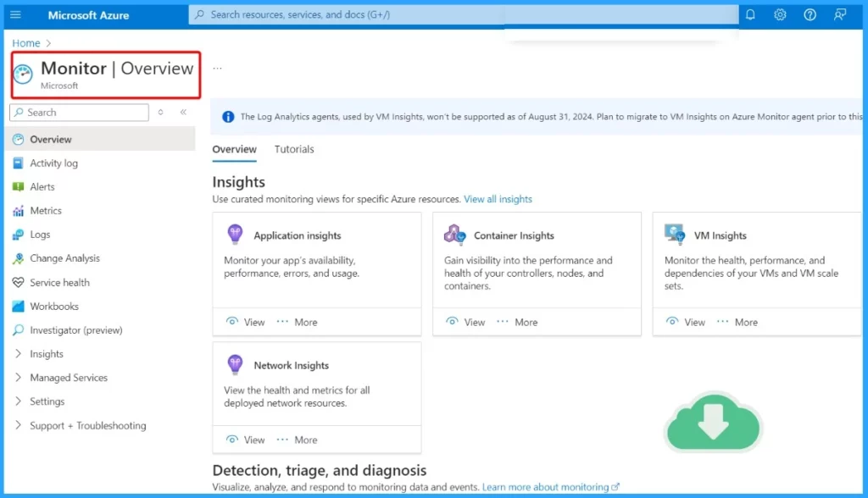
Task: Click the Microsoft Azure brand title
Action: (88, 15)
